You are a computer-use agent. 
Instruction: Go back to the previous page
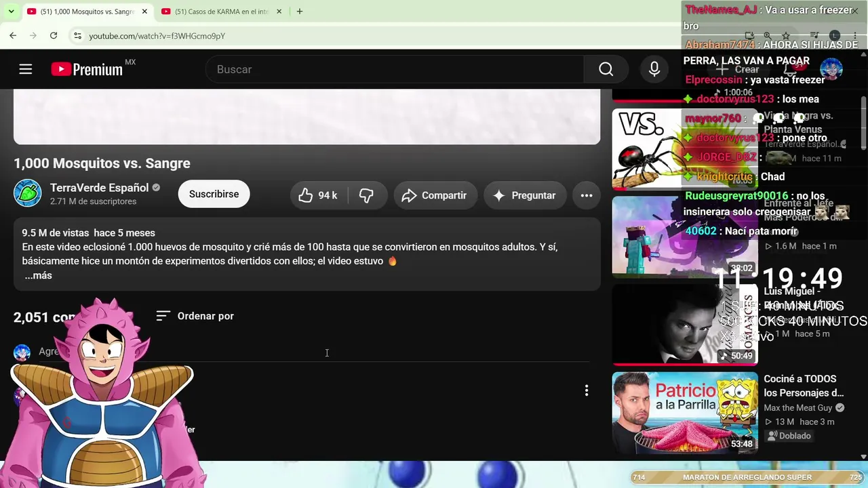tap(13, 35)
